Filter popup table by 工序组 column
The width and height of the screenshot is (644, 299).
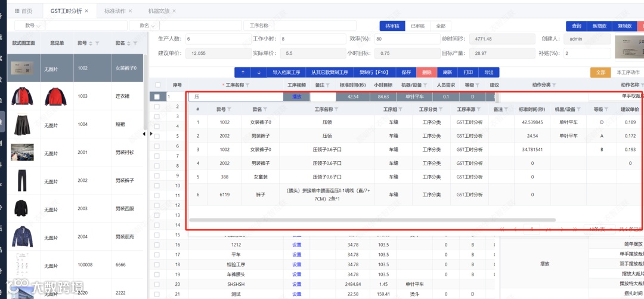click(401, 109)
